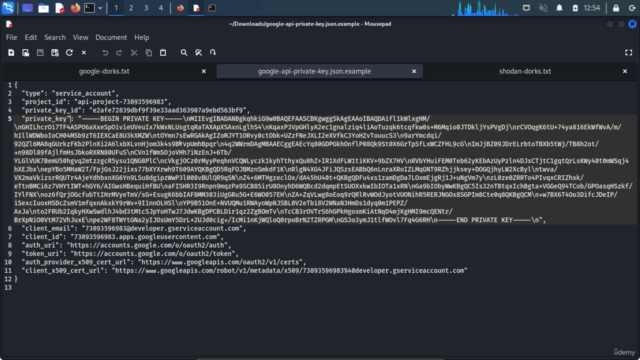The image size is (640, 360).
Task: Click the client_email line
Action: 134,229
